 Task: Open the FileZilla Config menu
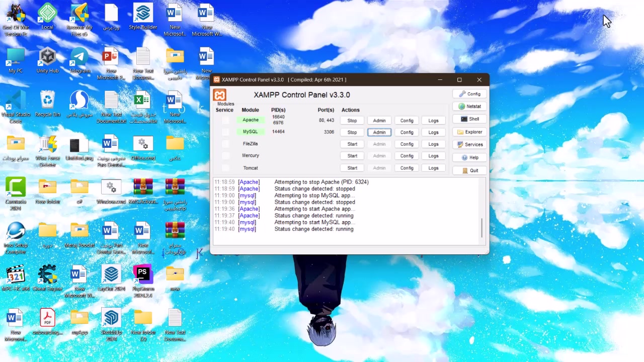pyautogui.click(x=407, y=144)
